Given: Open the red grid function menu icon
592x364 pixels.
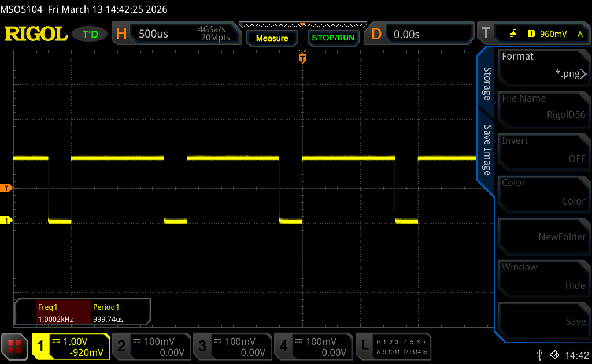Looking at the screenshot, I should pyautogui.click(x=14, y=346).
